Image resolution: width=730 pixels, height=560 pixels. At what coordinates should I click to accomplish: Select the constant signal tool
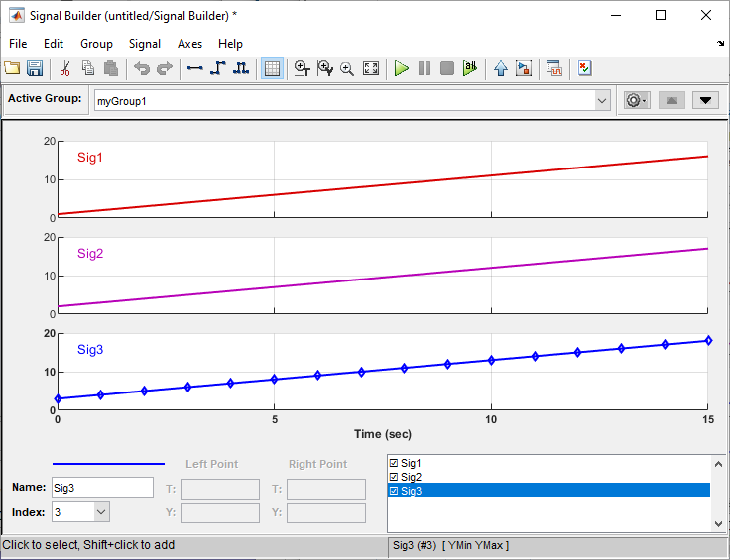click(194, 69)
